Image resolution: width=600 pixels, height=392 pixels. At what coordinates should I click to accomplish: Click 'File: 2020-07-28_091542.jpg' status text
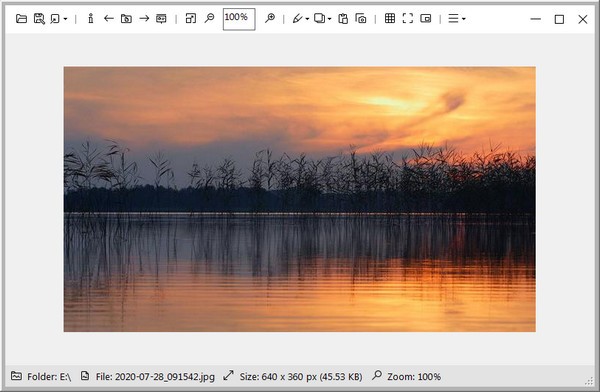click(155, 377)
